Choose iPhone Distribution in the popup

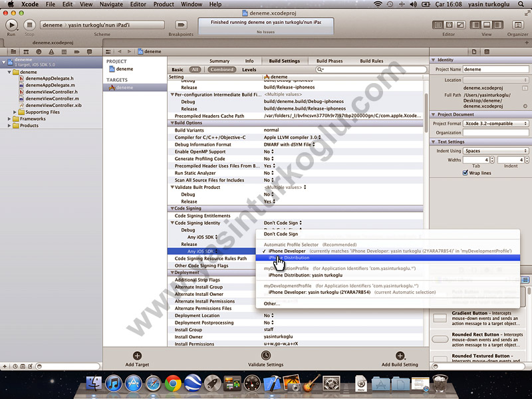click(388, 258)
